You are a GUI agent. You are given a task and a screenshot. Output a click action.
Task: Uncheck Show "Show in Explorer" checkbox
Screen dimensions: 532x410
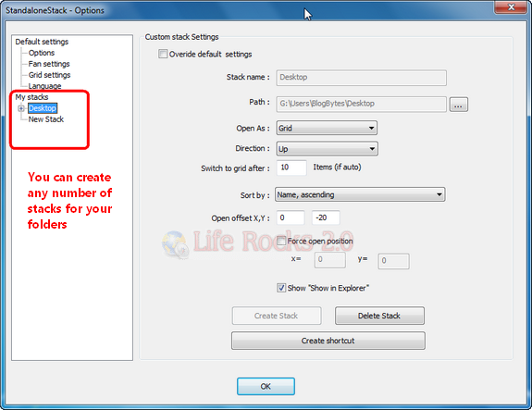pos(281,288)
